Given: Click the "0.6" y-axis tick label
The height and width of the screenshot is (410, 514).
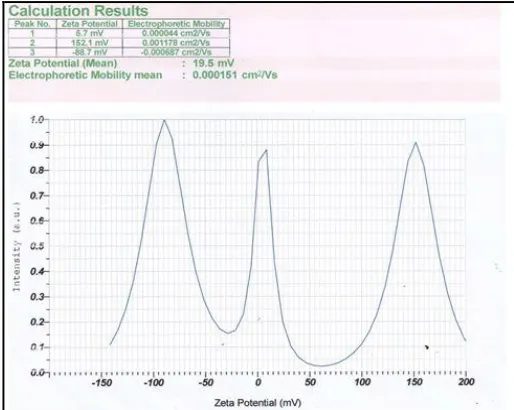Looking at the screenshot, I should pos(37,221).
